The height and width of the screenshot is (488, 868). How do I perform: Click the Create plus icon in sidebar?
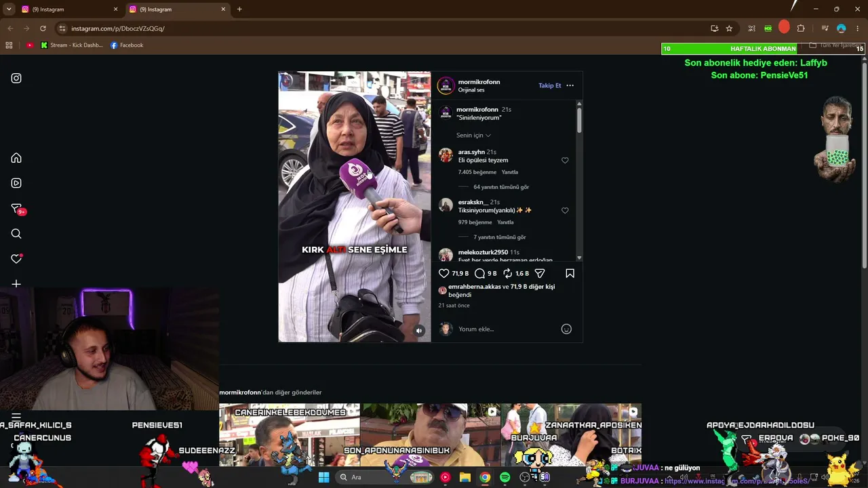16,284
